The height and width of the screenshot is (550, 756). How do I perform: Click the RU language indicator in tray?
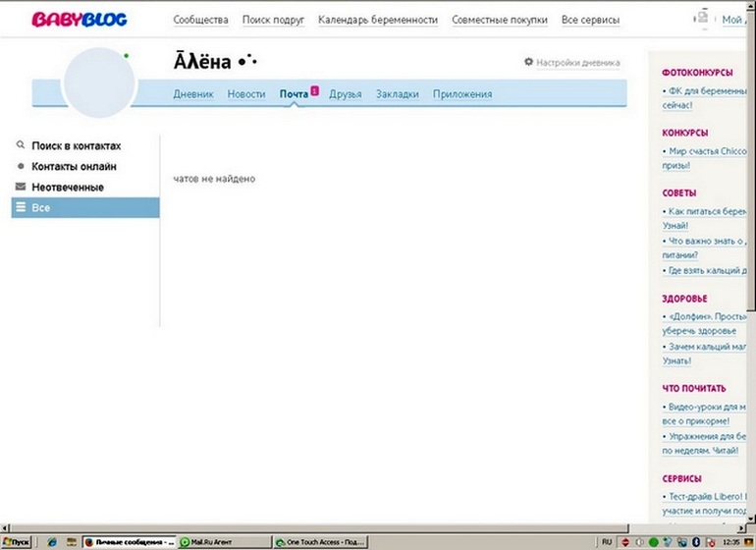pyautogui.click(x=606, y=541)
